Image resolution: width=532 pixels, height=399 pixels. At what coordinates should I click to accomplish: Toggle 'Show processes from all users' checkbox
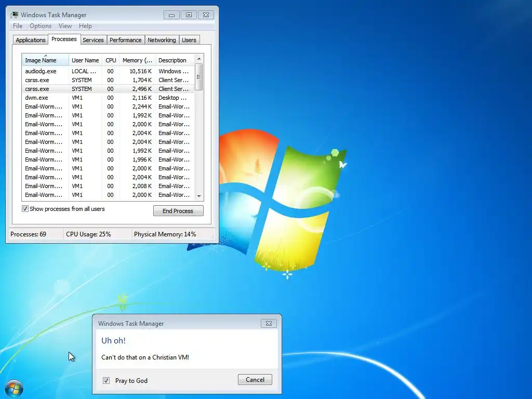[x=25, y=209]
